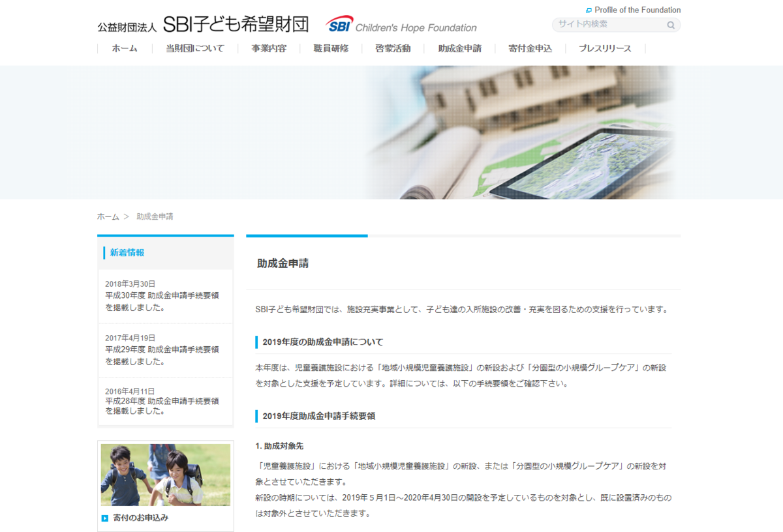783x532 pixels.
Task: Open the 平成28年度 助成金申請手続要領 news item
Action: click(x=162, y=406)
